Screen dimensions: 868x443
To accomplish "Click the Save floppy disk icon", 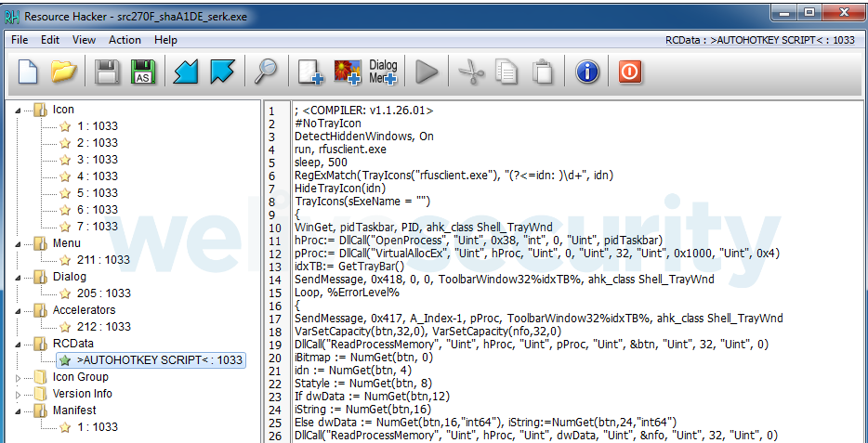I will 108,72.
